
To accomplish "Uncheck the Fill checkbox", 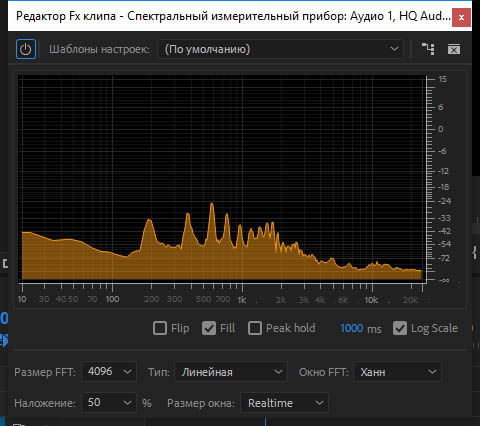I will point(209,328).
